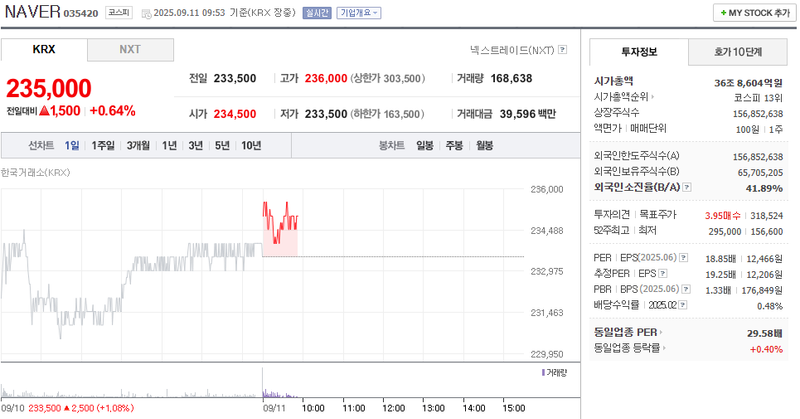Click the 상한가 303,500 upper limit text
This screenshot has height=419, width=800.
tap(388, 79)
